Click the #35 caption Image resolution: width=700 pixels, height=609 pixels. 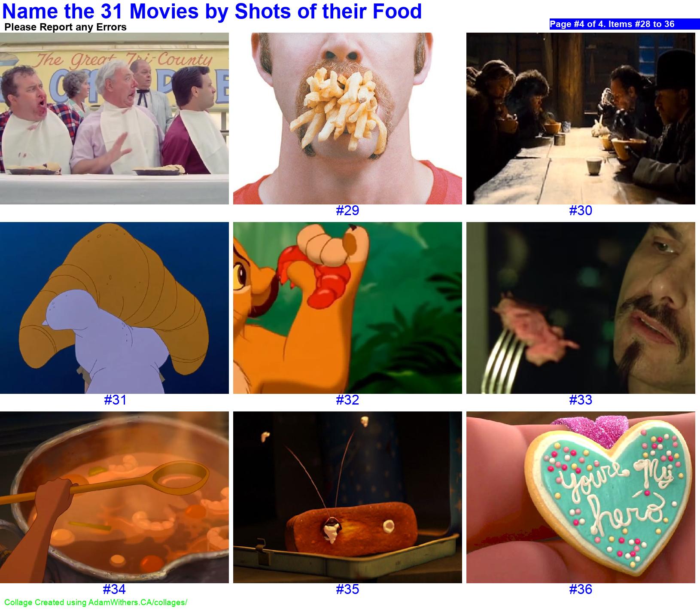[x=347, y=589]
